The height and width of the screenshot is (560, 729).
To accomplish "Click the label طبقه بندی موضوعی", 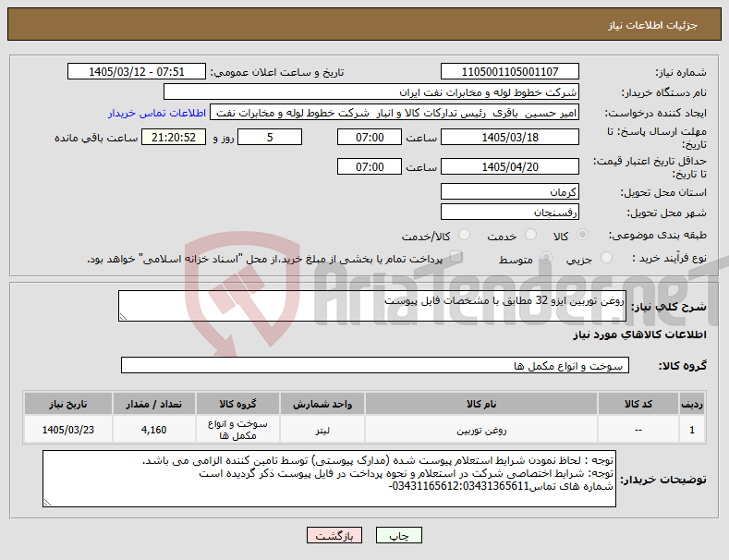I will click(658, 236).
